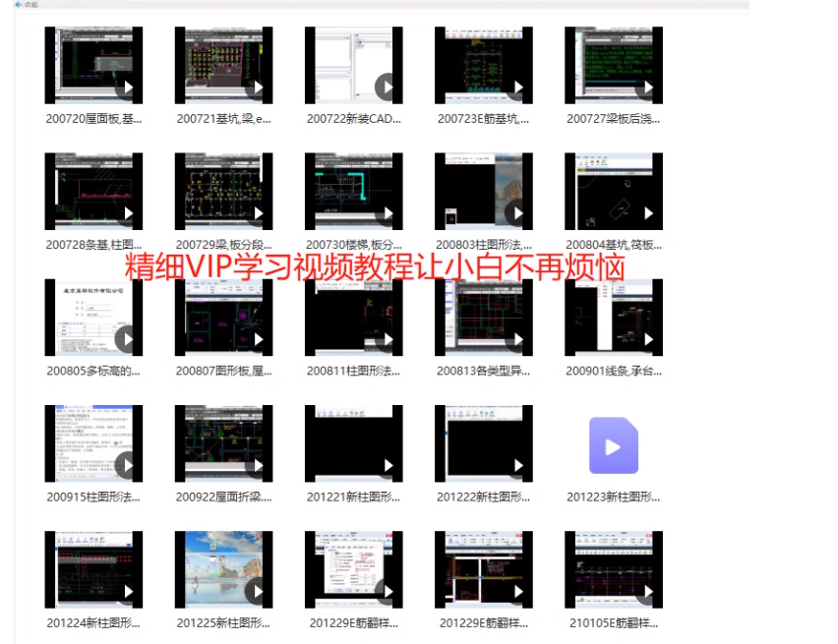Click play icon on 200813各类型异 video
The image size is (838, 644).
pos(515,338)
